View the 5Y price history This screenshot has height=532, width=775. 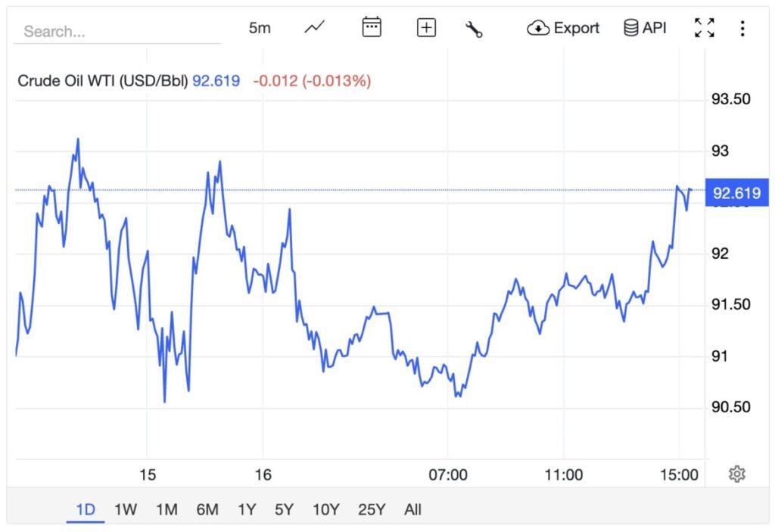pyautogui.click(x=284, y=509)
